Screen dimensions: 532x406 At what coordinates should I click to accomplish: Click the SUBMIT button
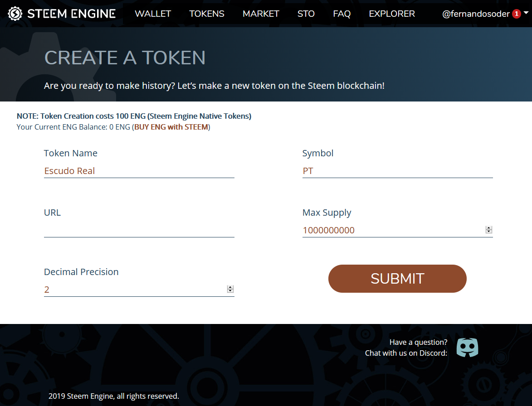pyautogui.click(x=397, y=279)
